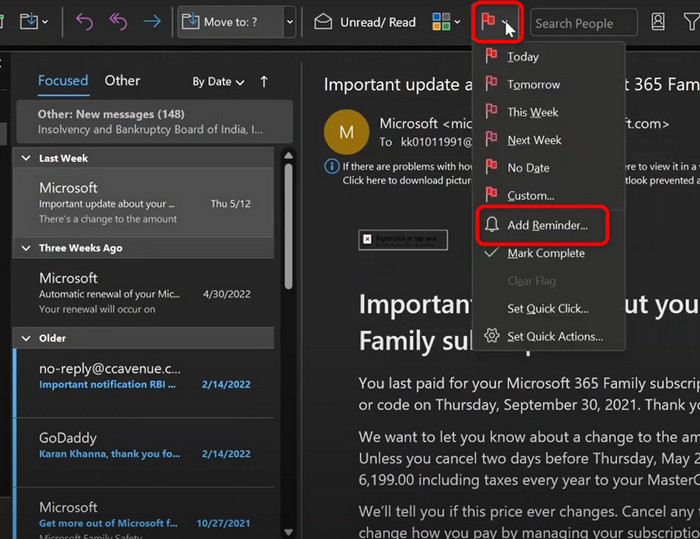Open the Move to dropdown
Viewport: 700px width, 539px height.
tap(289, 22)
